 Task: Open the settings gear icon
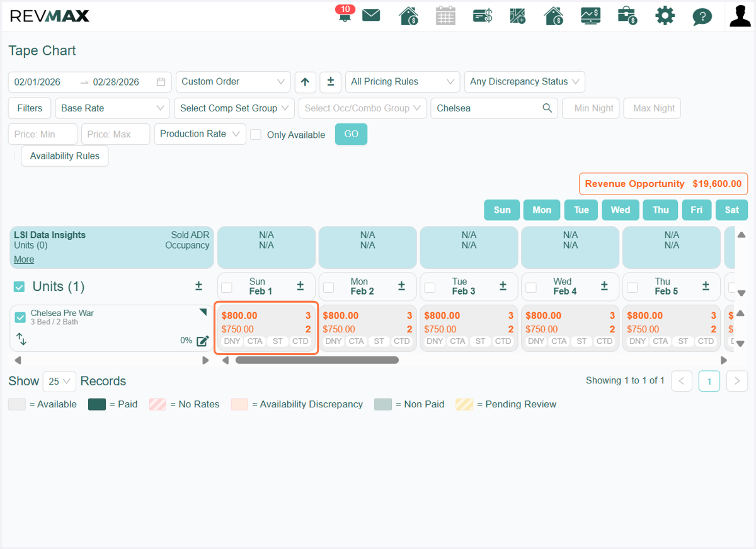click(x=665, y=16)
